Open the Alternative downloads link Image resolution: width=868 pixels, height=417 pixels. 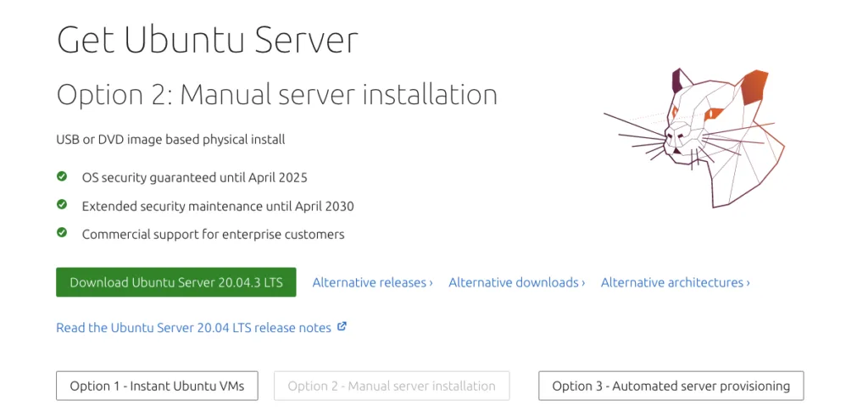point(516,282)
